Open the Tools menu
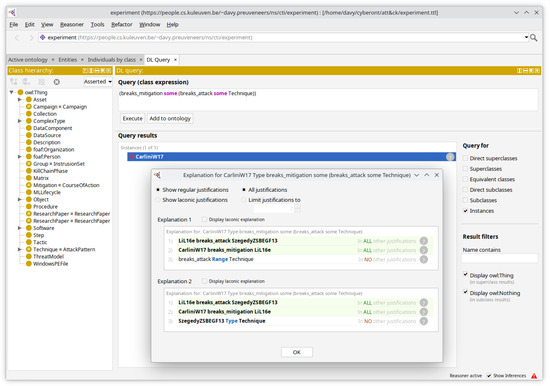 coord(98,25)
